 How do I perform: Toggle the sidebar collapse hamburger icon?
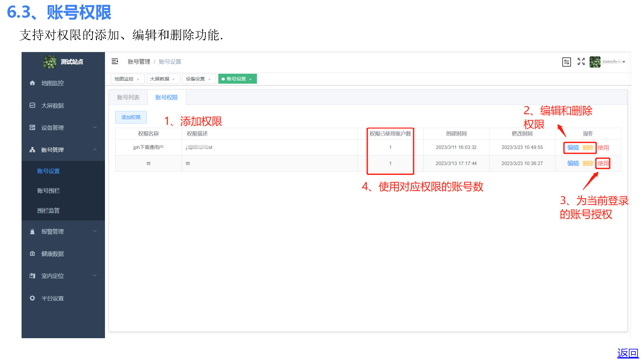pos(115,61)
